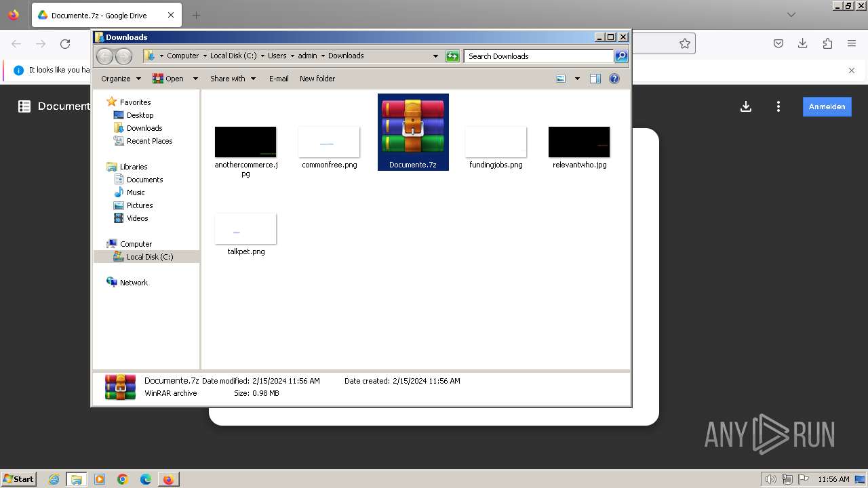Open Chrome from the taskbar
The height and width of the screenshot is (488, 868).
pyautogui.click(x=123, y=479)
